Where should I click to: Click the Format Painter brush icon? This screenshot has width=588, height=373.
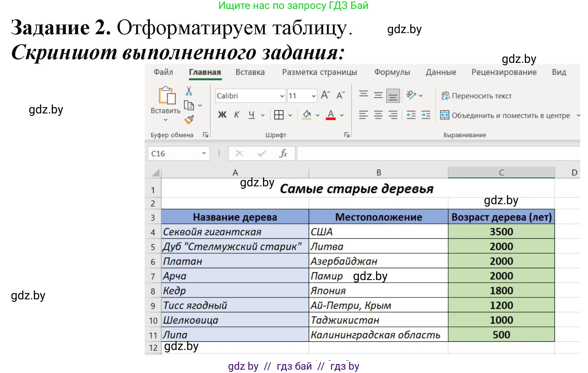[x=189, y=120]
